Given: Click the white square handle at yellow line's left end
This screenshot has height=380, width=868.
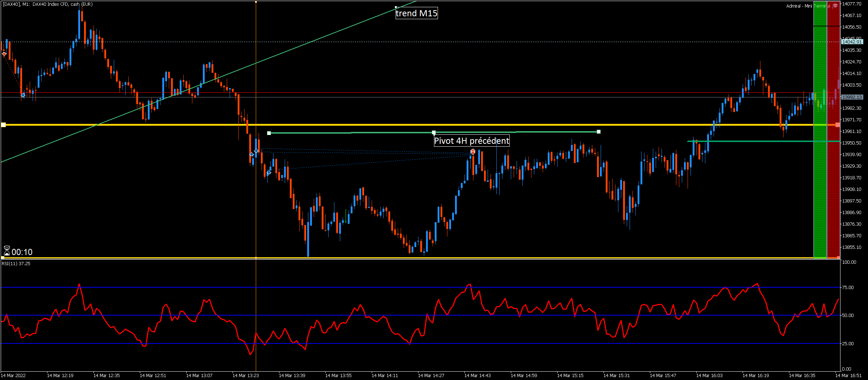Looking at the screenshot, I should 3,125.
